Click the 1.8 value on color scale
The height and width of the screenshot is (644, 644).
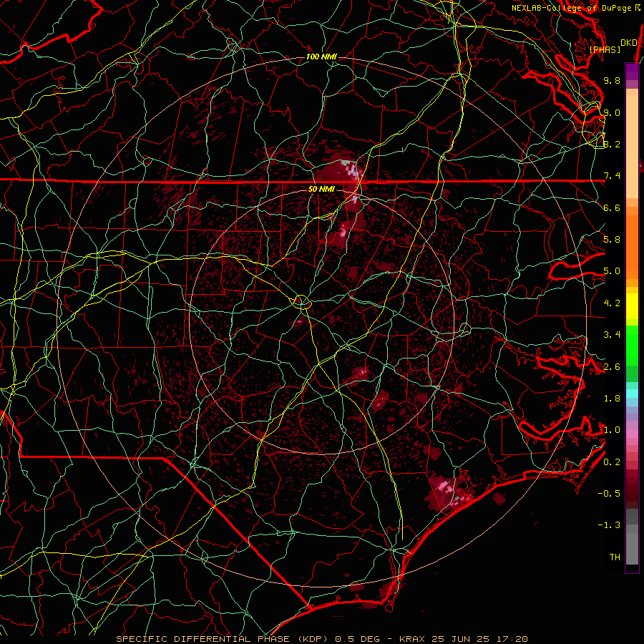(x=612, y=399)
